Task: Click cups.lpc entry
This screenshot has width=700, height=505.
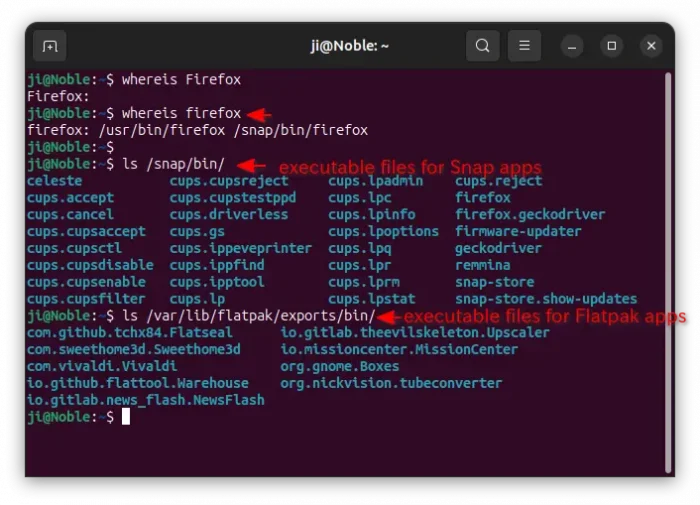Action: coord(360,198)
